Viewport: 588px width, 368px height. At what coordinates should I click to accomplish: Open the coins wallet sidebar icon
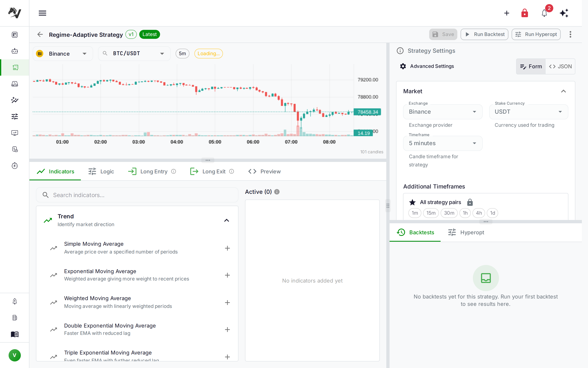[14, 149]
